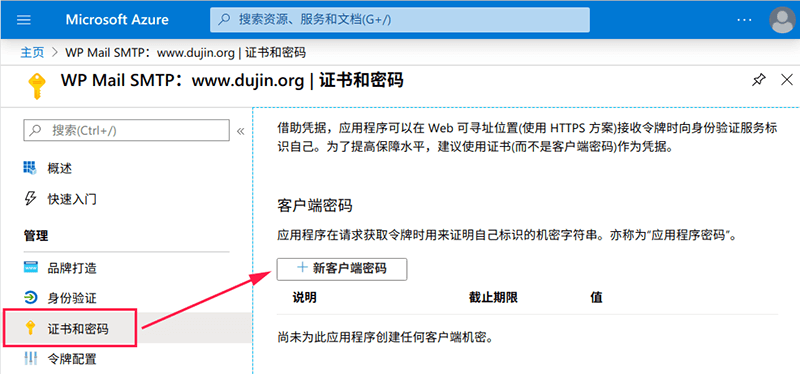Image resolution: width=800 pixels, height=374 pixels.
Task: Click the Azure search resources box
Action: pos(399,20)
